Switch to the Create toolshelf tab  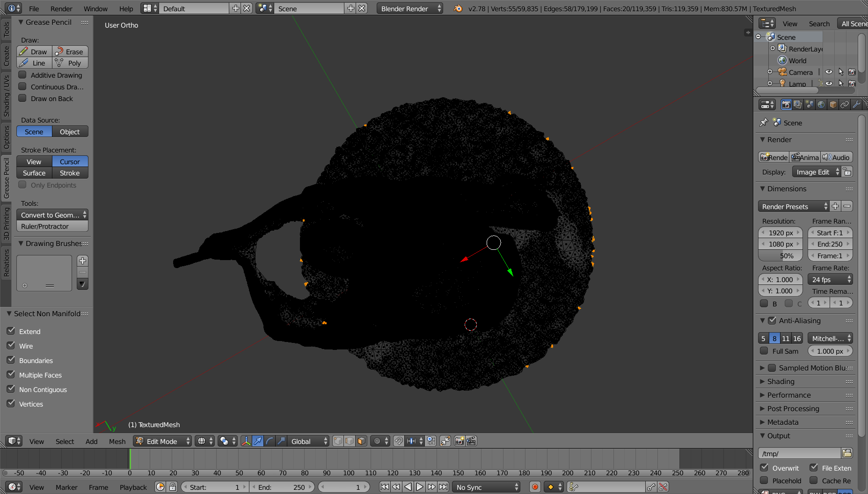[x=6, y=55]
